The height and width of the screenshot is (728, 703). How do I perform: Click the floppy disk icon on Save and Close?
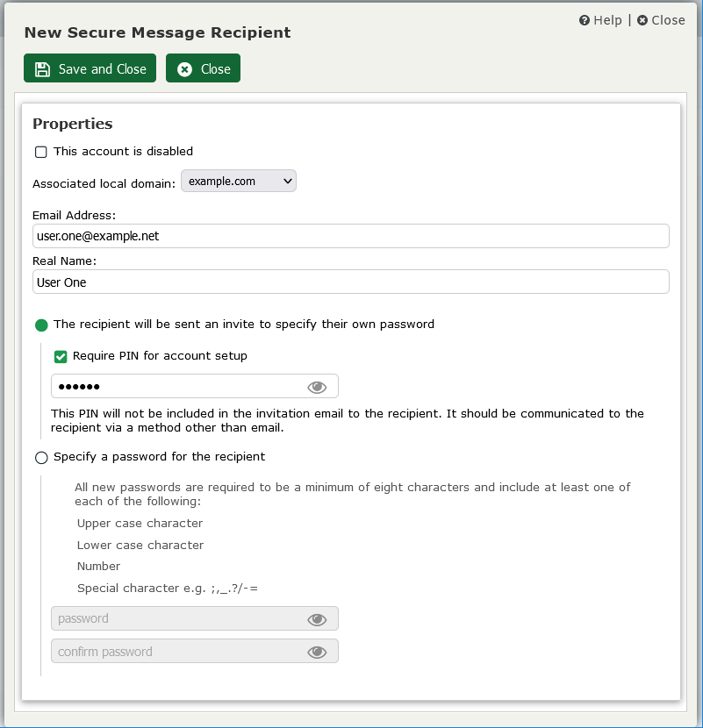42,68
